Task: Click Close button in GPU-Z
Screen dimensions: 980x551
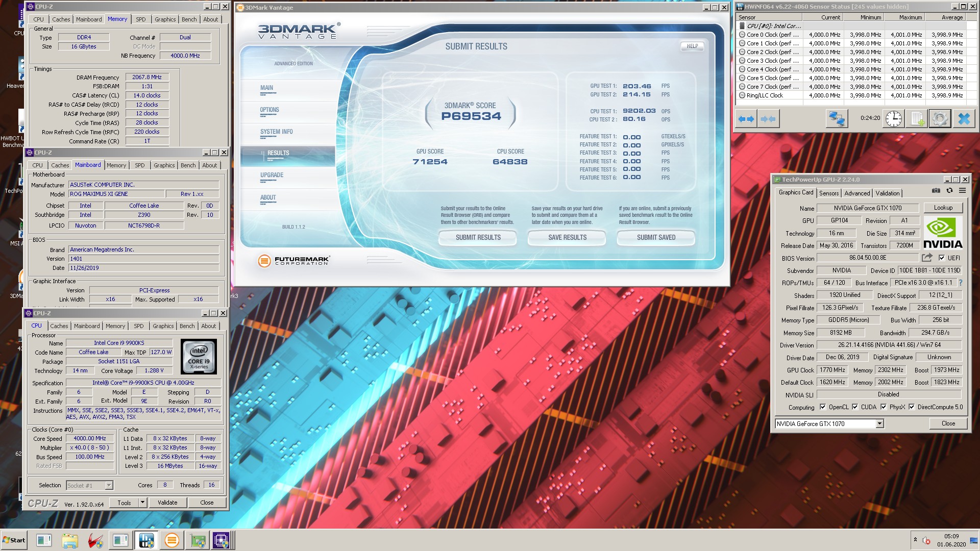Action: (948, 423)
